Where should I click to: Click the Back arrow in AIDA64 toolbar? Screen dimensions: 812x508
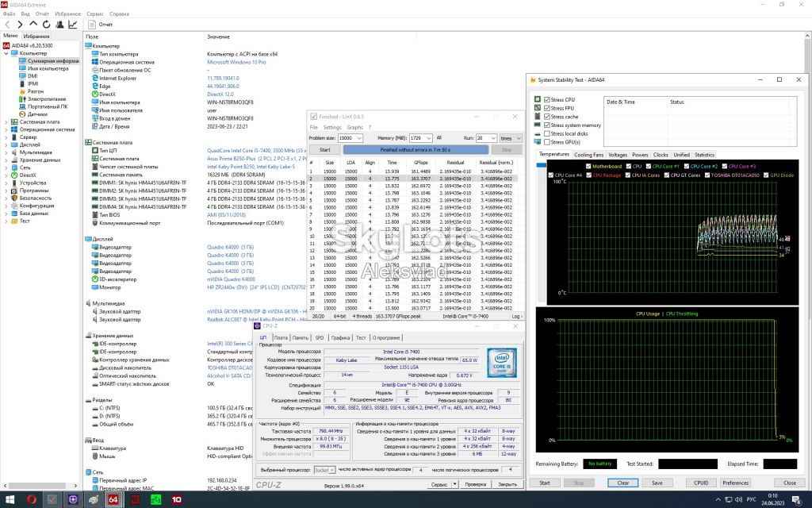7,25
